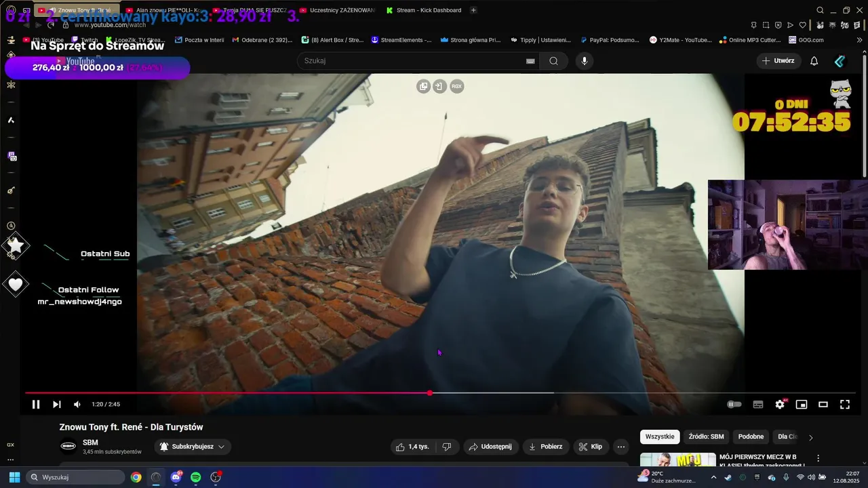This screenshot has width=868, height=488.
Task: Dislike the video
Action: point(447,447)
